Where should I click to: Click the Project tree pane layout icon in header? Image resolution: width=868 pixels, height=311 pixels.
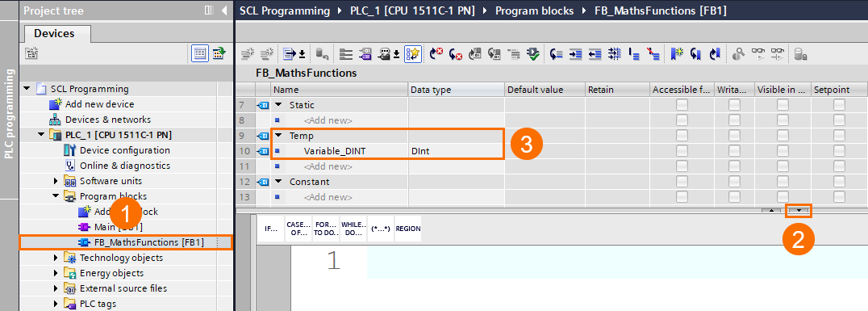point(208,10)
